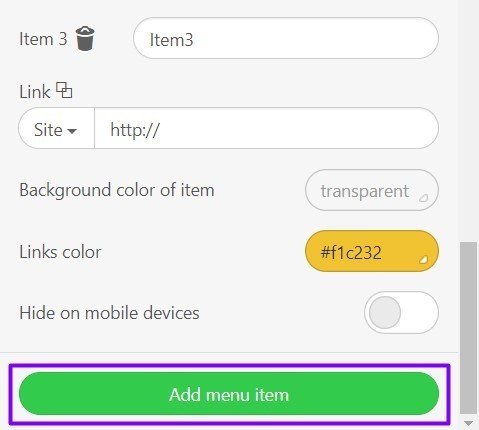
Task: Click the Links color label
Action: pyautogui.click(x=60, y=252)
